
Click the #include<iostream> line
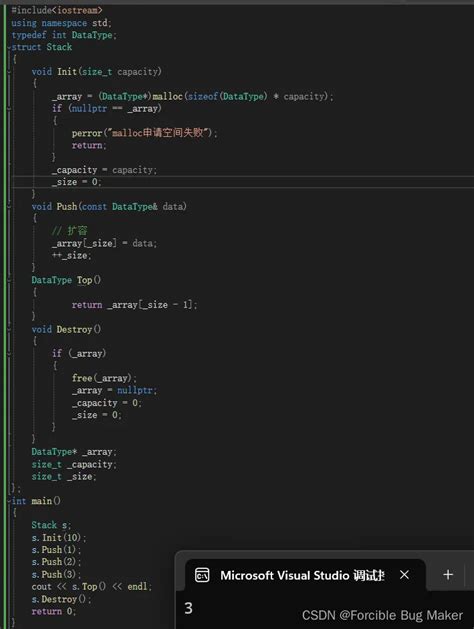click(x=57, y=10)
